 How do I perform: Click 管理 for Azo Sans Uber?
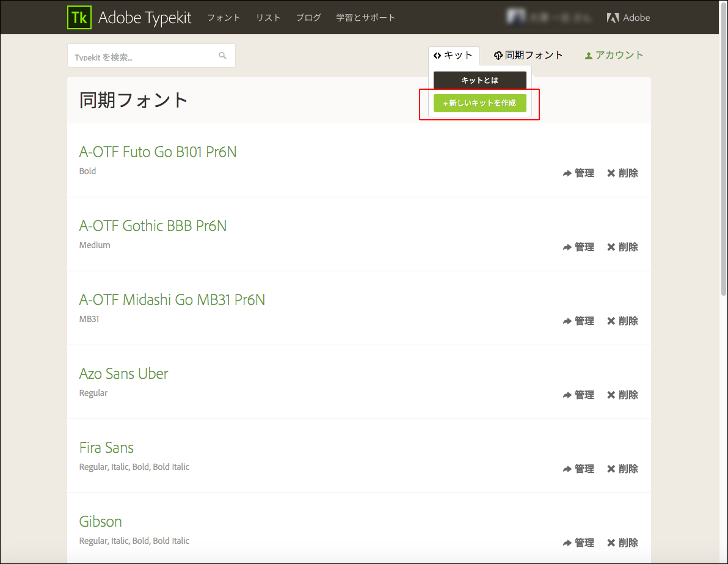578,395
